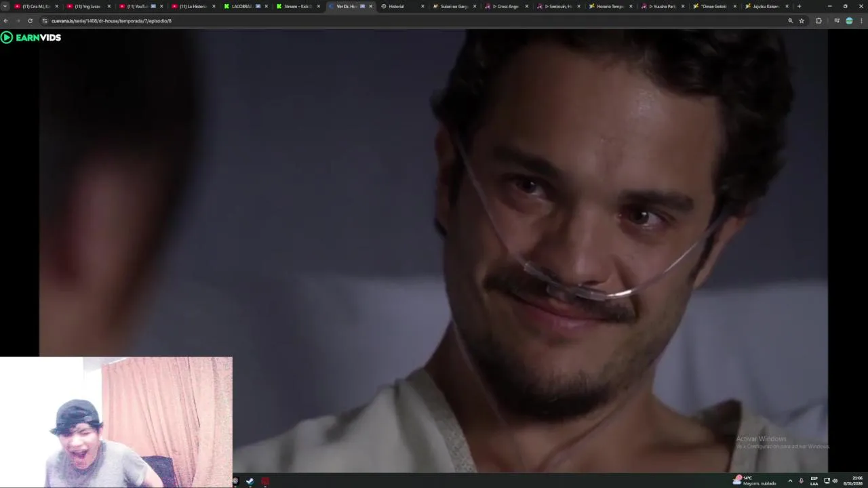The height and width of the screenshot is (488, 868).
Task: Open the weather widget showing 14°C
Action: pos(754,481)
